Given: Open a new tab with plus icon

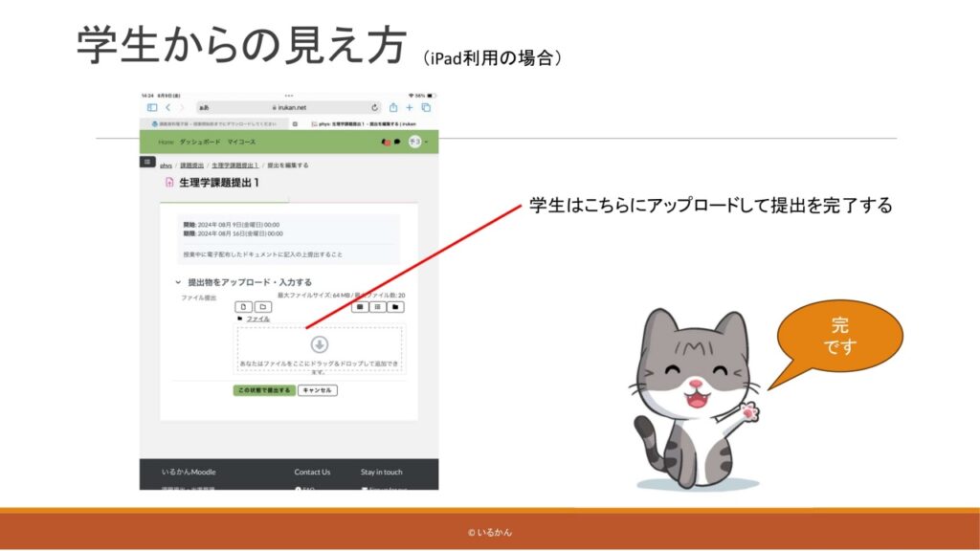Looking at the screenshot, I should [410, 108].
